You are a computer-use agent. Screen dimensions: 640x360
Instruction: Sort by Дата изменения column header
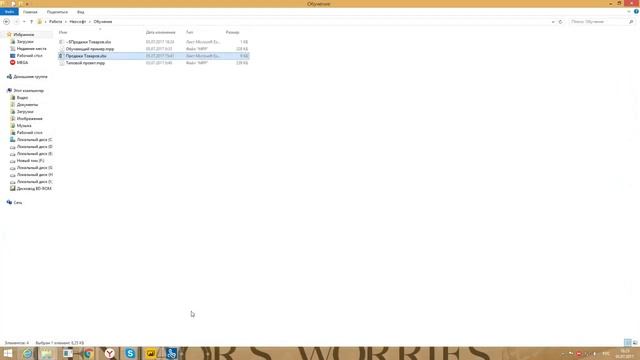click(160, 32)
